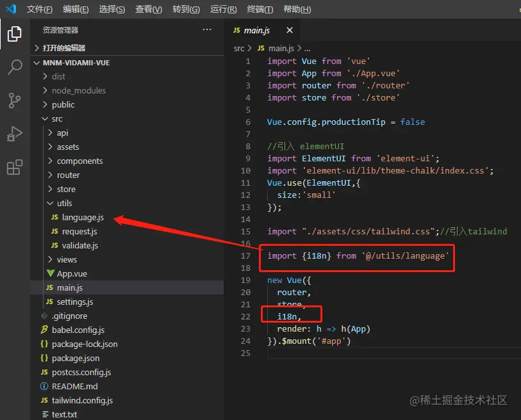The height and width of the screenshot is (420, 521).
Task: Open the 运行(R) menu
Action: [x=223, y=10]
